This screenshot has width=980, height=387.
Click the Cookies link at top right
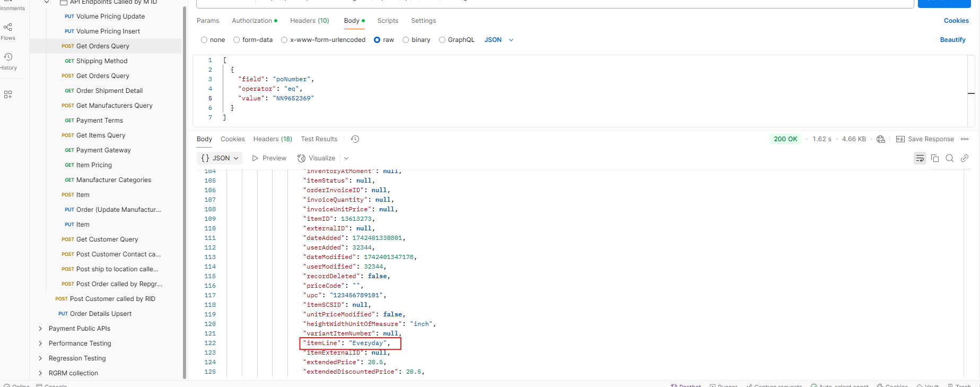[956, 21]
